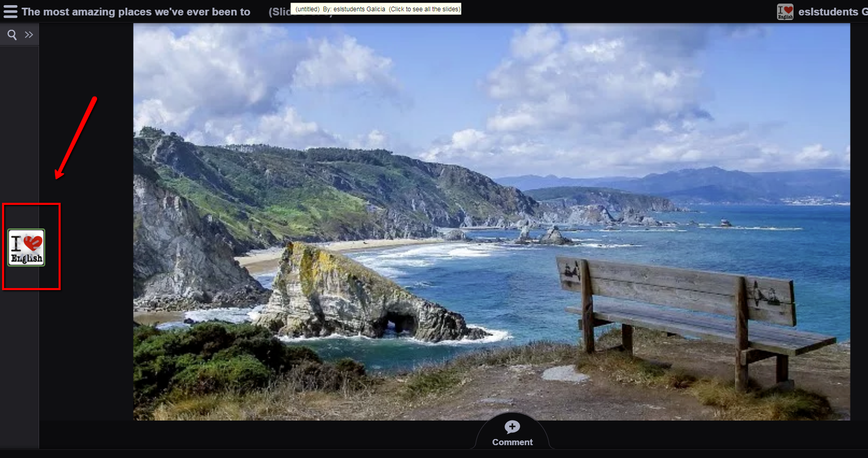Open the eslstudents profile name link
This screenshot has height=458, width=868.
[x=830, y=11]
